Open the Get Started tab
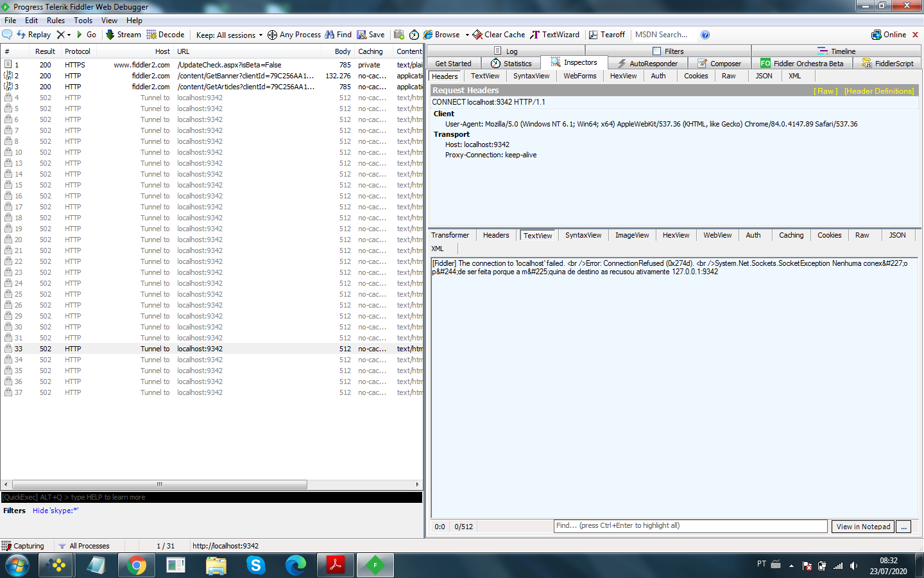This screenshot has width=924, height=578. (x=453, y=63)
